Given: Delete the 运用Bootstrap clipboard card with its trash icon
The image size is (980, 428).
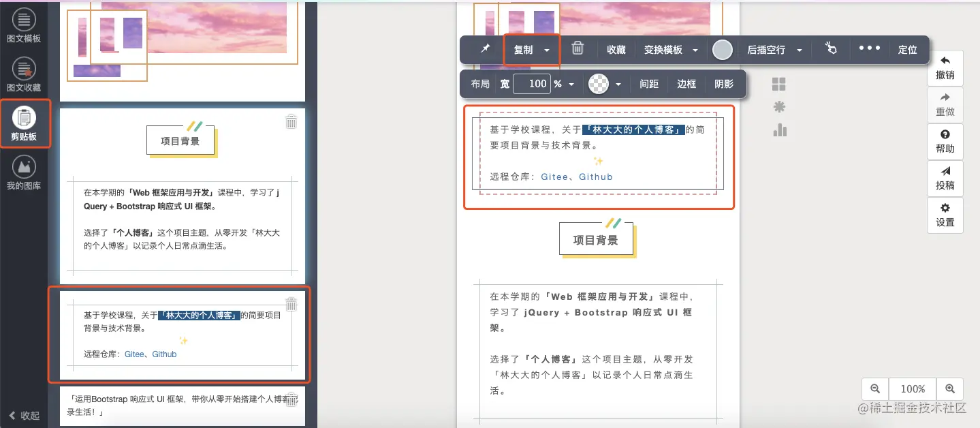Looking at the screenshot, I should 291,400.
